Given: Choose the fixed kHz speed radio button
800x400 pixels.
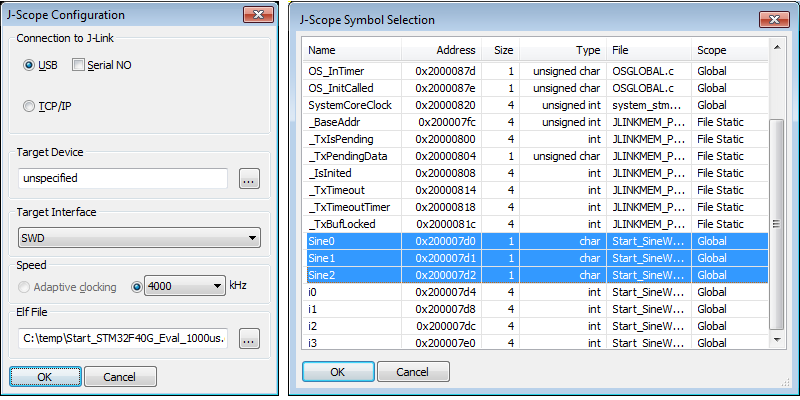Looking at the screenshot, I should 136,286.
